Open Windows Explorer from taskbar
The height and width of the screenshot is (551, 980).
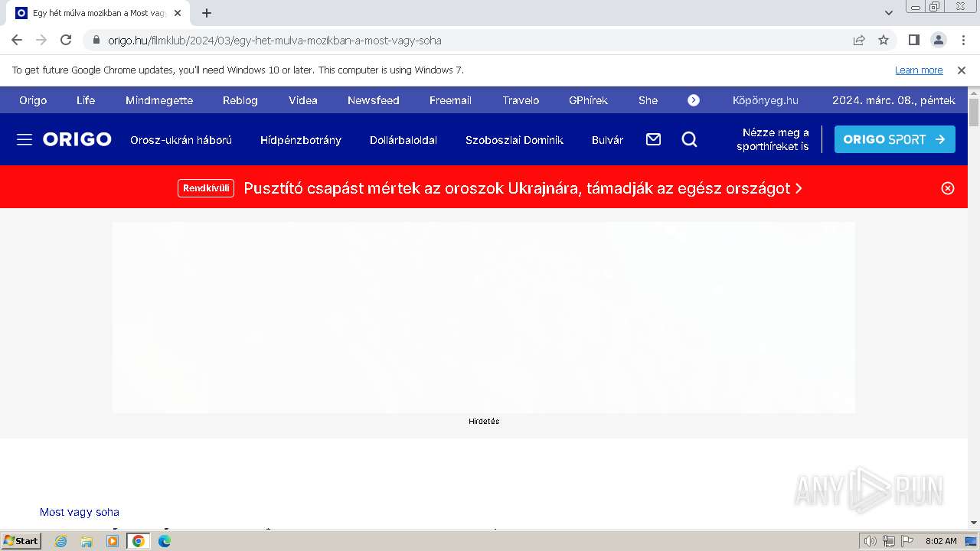click(x=87, y=541)
